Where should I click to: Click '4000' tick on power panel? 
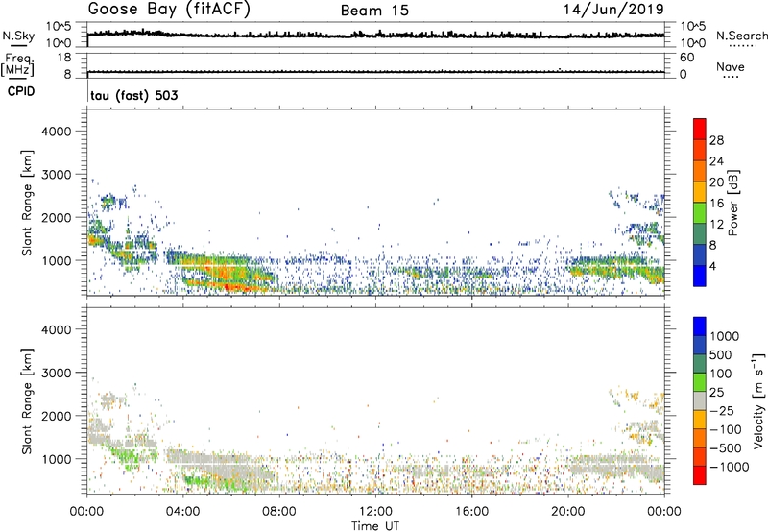pos(56,132)
